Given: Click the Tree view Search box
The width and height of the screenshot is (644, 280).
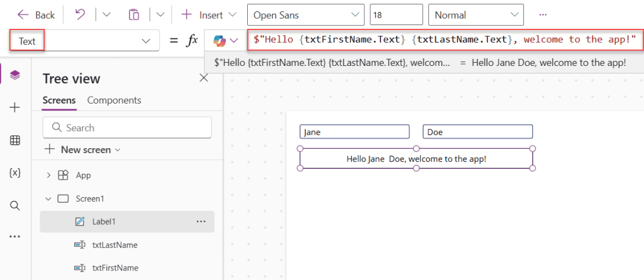Looking at the screenshot, I should pos(127,127).
